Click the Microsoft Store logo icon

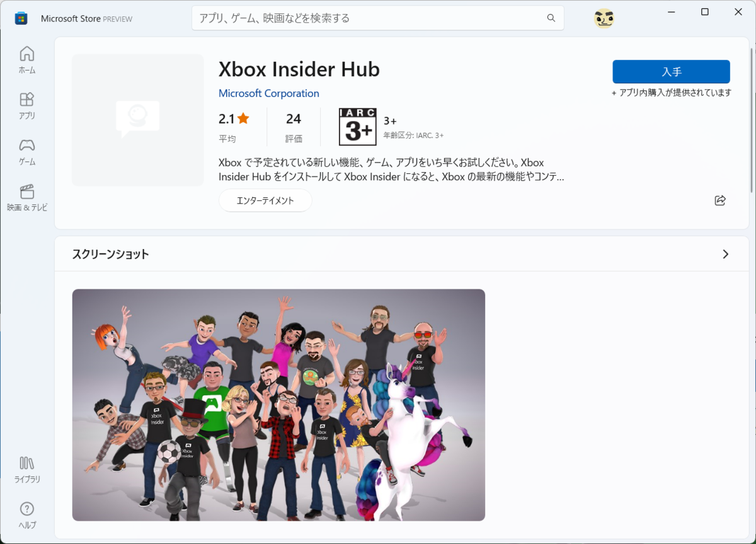point(21,18)
